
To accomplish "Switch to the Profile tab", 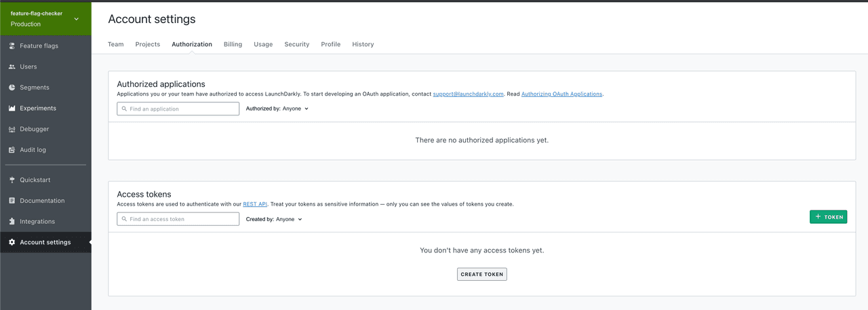I will point(331,44).
